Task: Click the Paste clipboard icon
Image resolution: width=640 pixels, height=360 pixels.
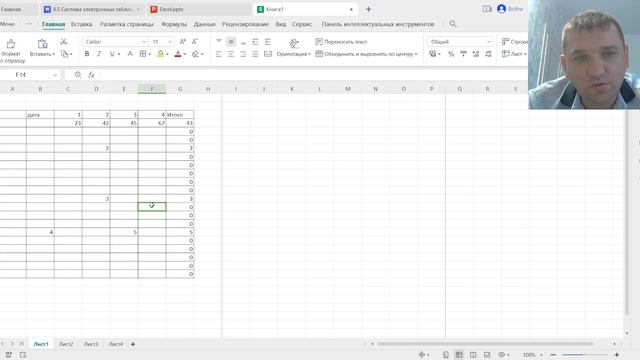Action: pyautogui.click(x=42, y=44)
